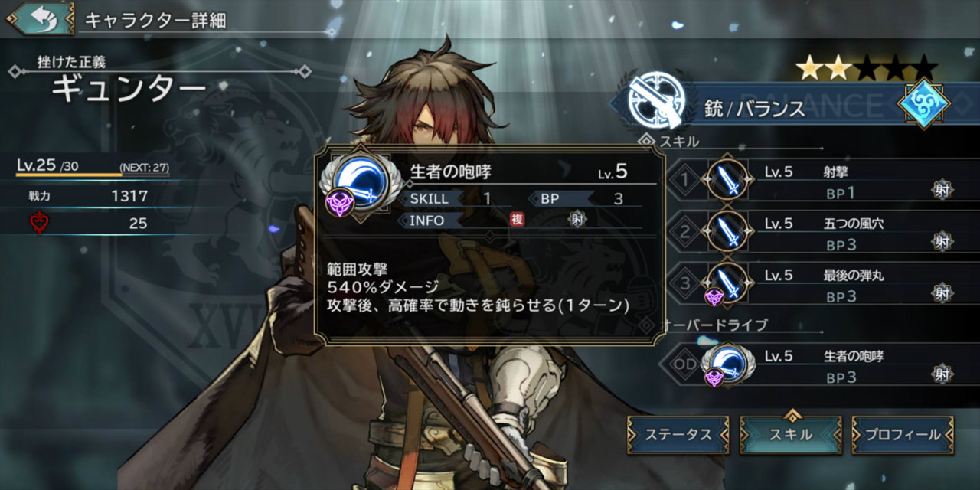Tap the 射 badge on 射撃 row

(x=942, y=189)
